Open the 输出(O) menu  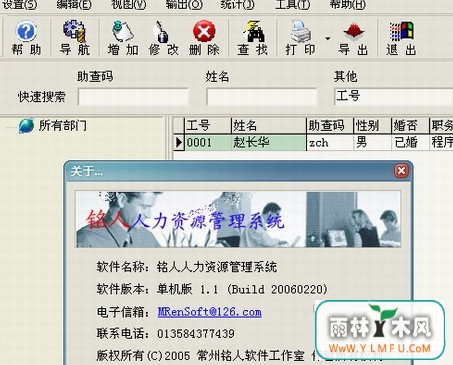pos(184,5)
